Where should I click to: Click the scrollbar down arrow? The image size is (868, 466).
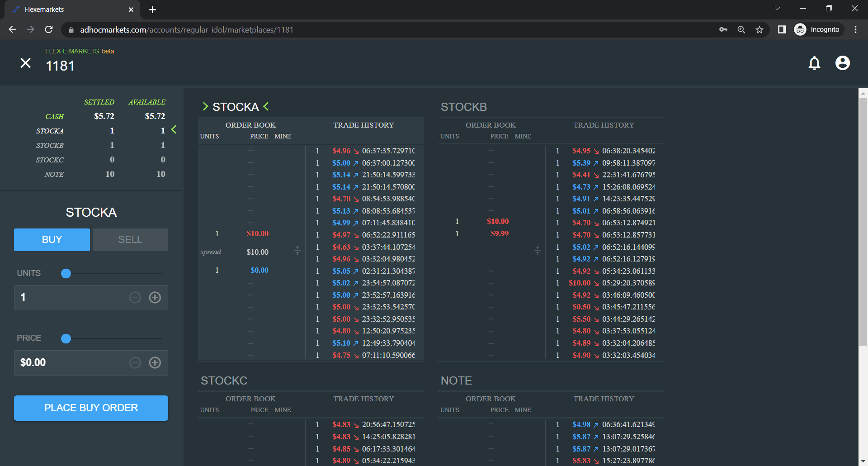pos(863,461)
